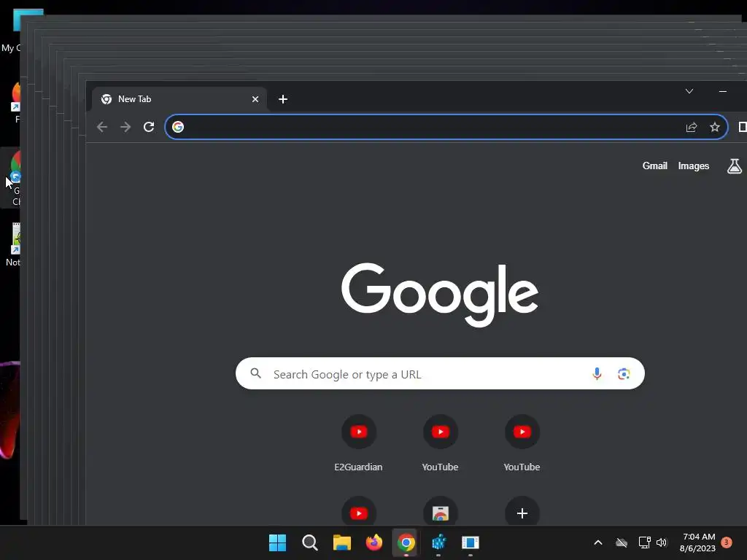Select the New Tab tab

click(x=179, y=99)
